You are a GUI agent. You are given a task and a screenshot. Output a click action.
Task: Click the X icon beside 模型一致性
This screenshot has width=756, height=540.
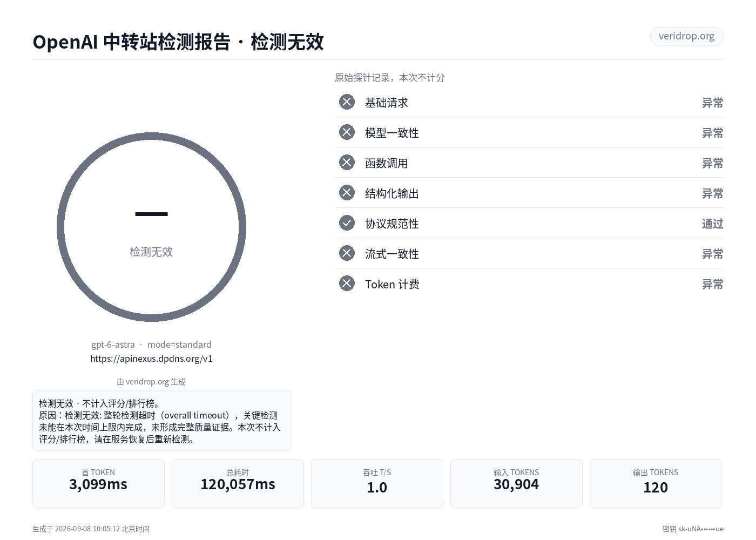(x=347, y=132)
